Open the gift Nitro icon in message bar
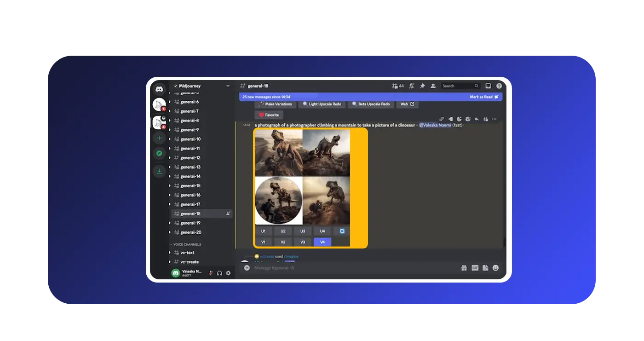644x341 pixels. coord(464,268)
